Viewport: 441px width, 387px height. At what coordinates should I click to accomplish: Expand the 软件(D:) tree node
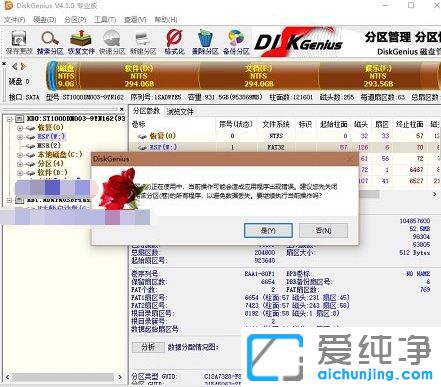20,173
